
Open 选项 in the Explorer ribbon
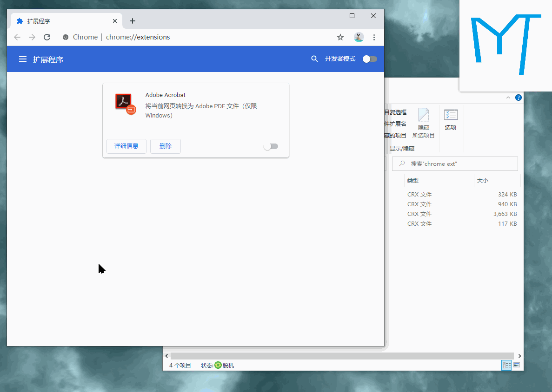coord(451,119)
